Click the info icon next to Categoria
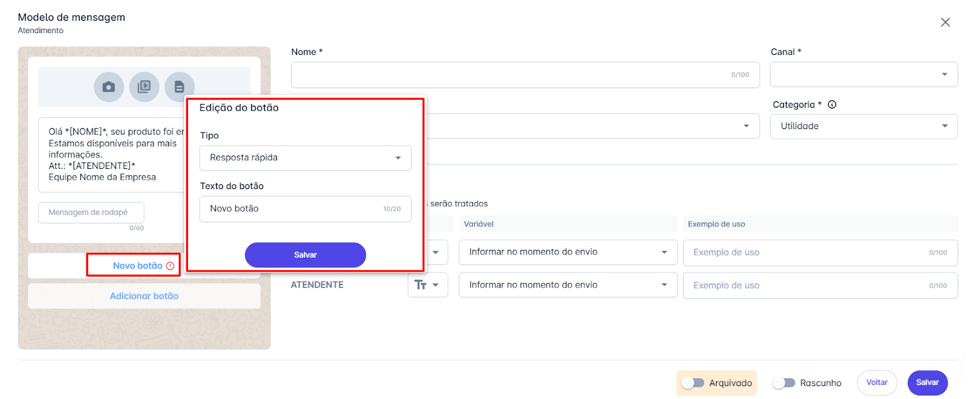The image size is (980, 399). click(831, 104)
